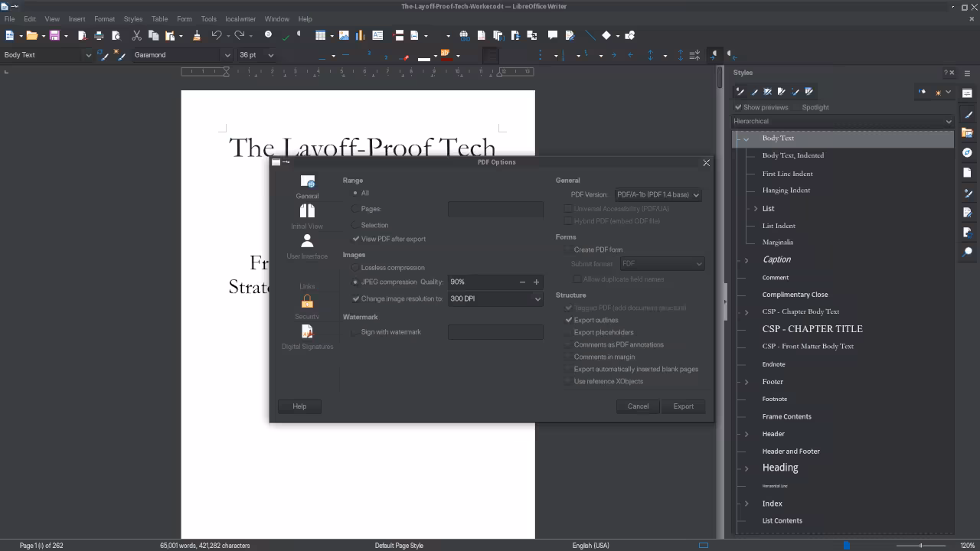
Task: Toggle View PDF after export checkbox
Action: 356,239
